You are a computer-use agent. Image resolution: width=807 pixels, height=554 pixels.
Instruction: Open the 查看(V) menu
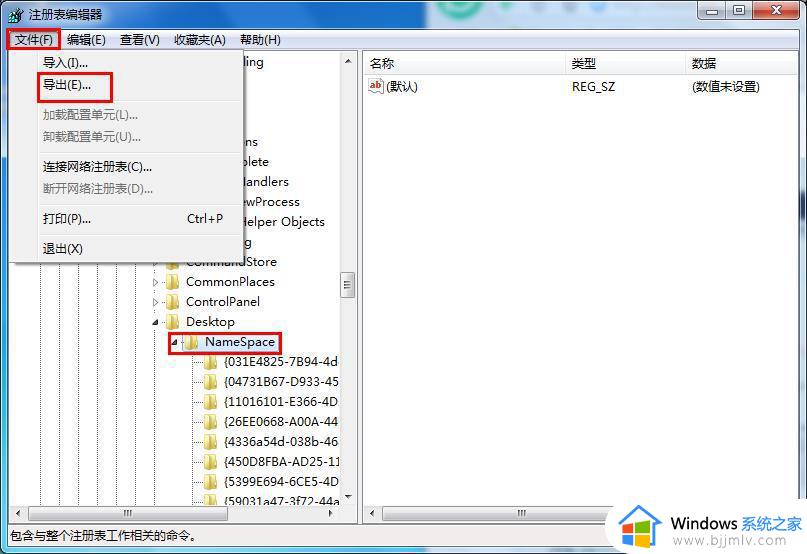point(139,40)
